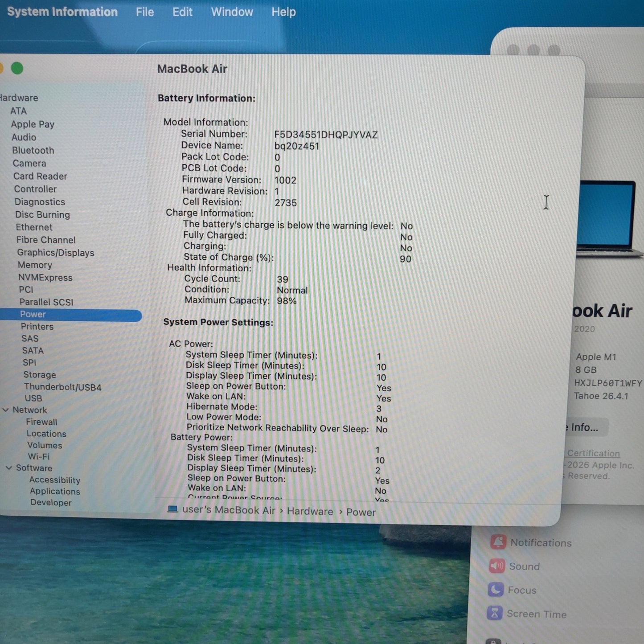Click the State of Charge value 90
The height and width of the screenshot is (644, 644).
coord(406,259)
